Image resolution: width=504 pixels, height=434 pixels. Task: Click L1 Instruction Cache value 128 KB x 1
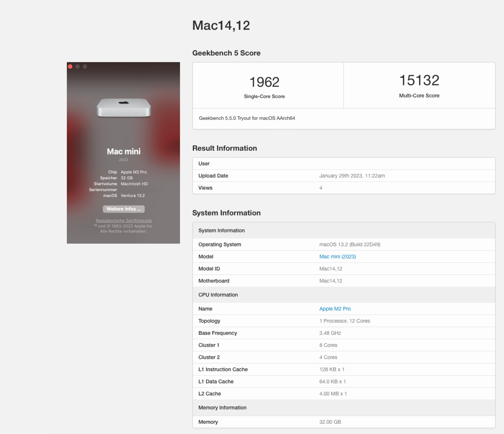click(x=332, y=369)
